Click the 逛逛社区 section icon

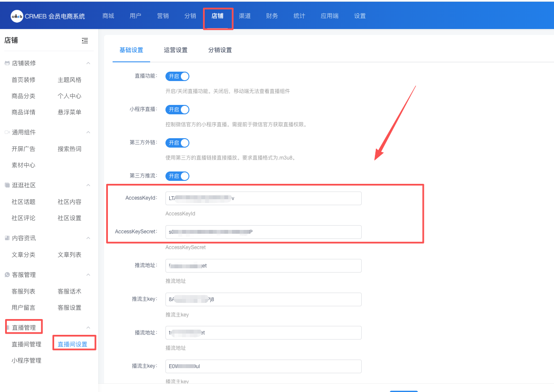tap(7, 185)
